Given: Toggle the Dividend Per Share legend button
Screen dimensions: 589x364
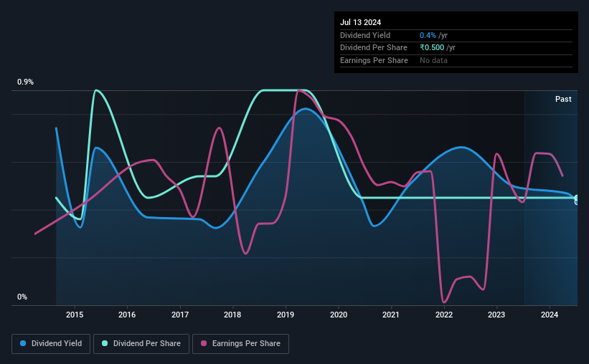Looking at the screenshot, I should click(141, 344).
